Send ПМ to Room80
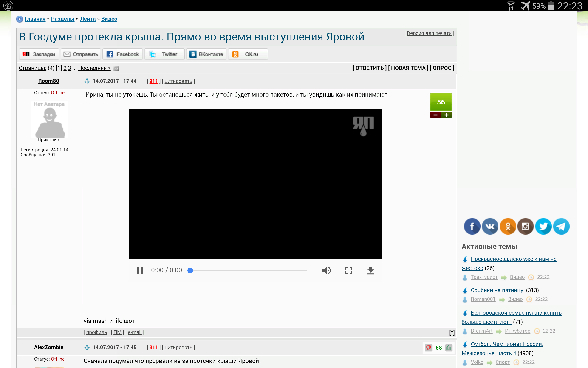Image resolution: width=588 pixels, height=368 pixels. 117,332
